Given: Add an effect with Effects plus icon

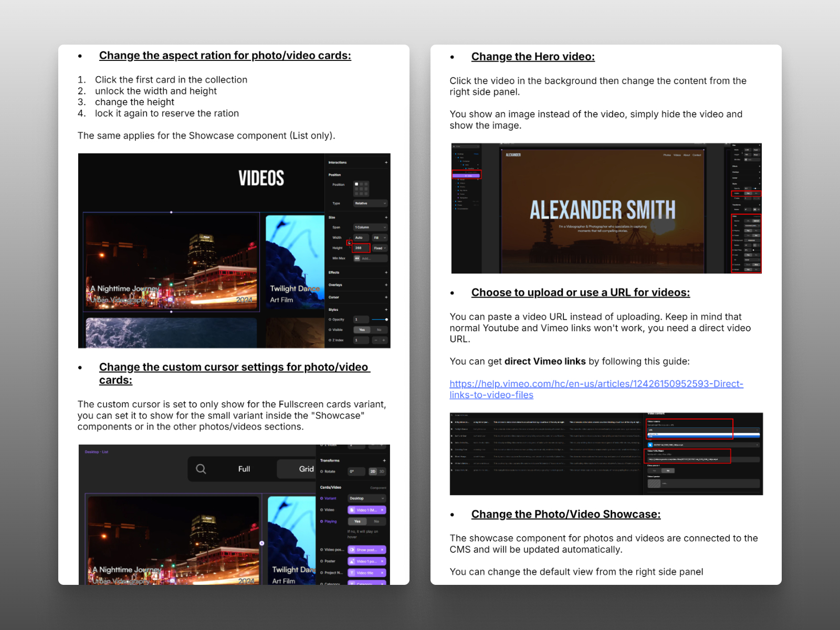Looking at the screenshot, I should pos(386,272).
